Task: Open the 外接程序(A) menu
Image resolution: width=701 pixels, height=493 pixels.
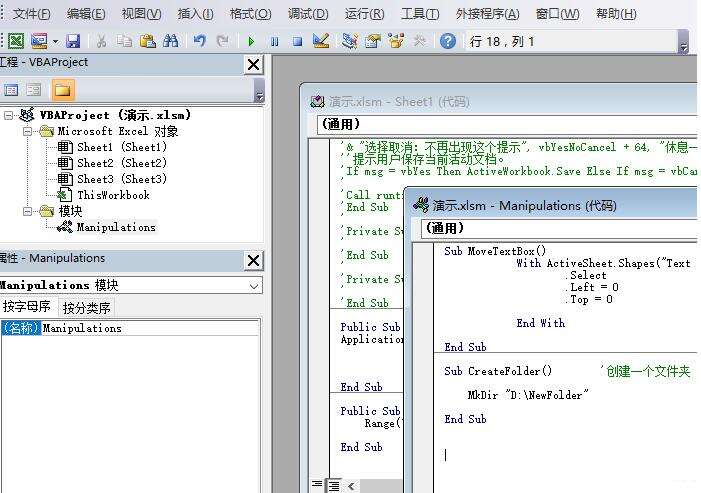Action: [487, 14]
